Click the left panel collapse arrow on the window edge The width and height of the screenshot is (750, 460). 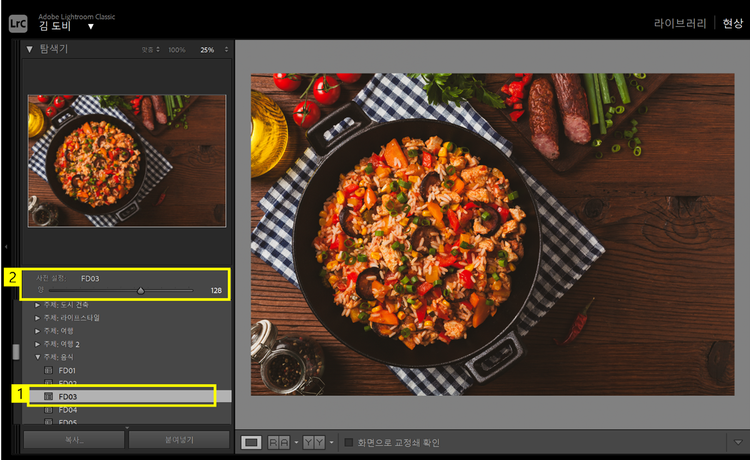pos(5,245)
